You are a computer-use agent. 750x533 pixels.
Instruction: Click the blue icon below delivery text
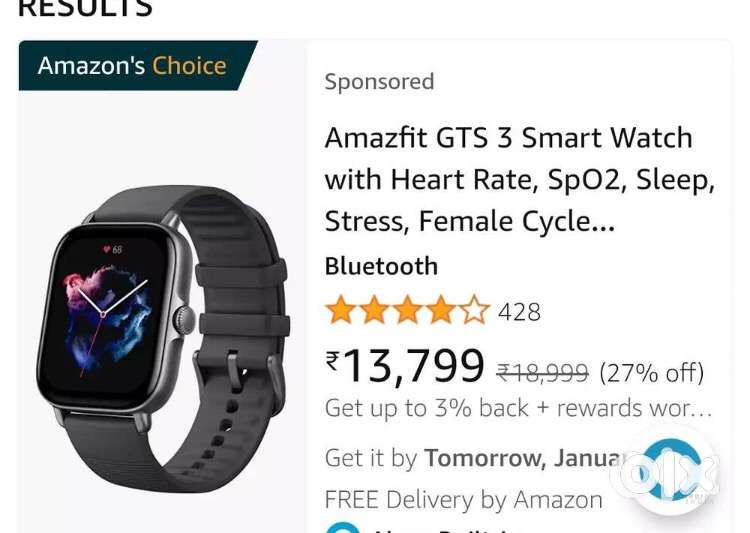(342, 528)
